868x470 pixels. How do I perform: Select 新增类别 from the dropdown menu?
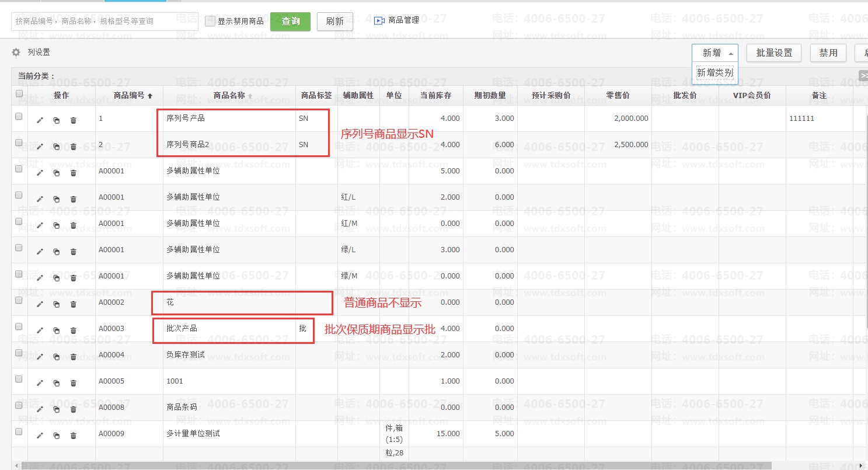tap(715, 73)
